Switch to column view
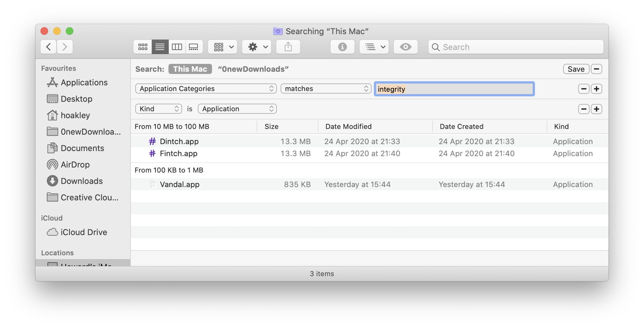Image resolution: width=644 pixels, height=328 pixels. pos(177,47)
